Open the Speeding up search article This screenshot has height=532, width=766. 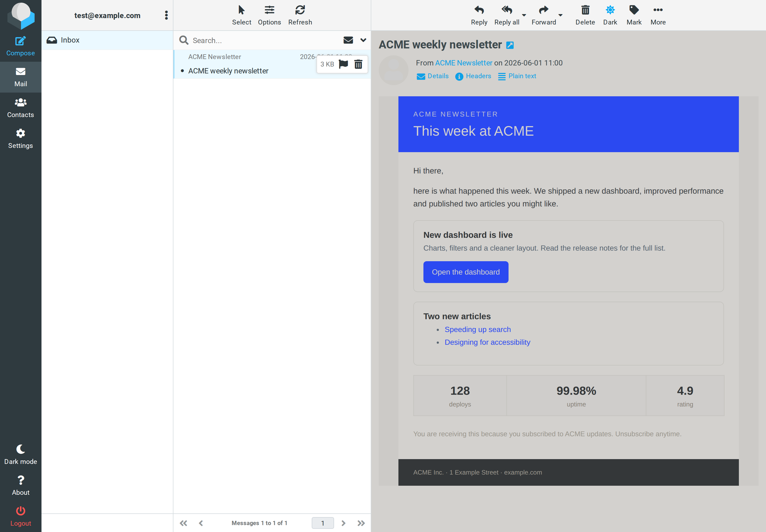477,329
